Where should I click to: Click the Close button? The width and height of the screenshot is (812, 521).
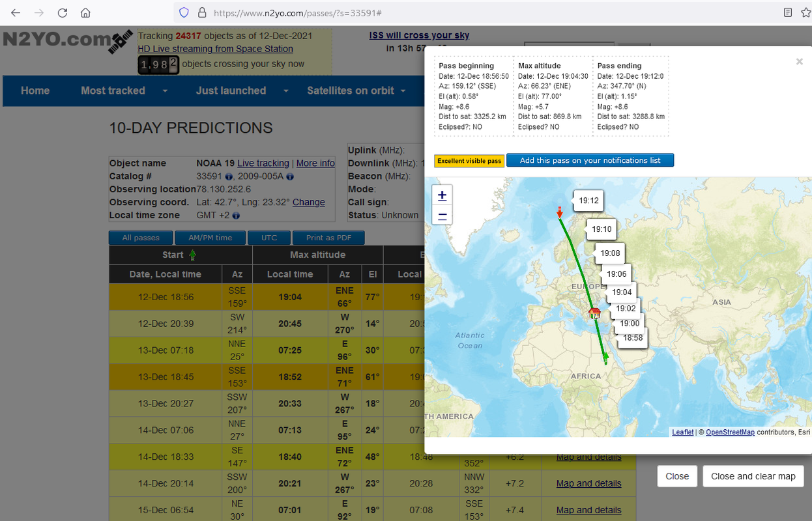[677, 476]
